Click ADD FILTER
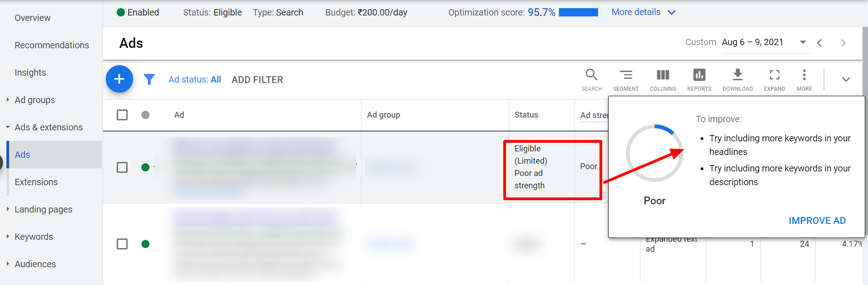Image resolution: width=868 pixels, height=285 pixels. point(257,80)
